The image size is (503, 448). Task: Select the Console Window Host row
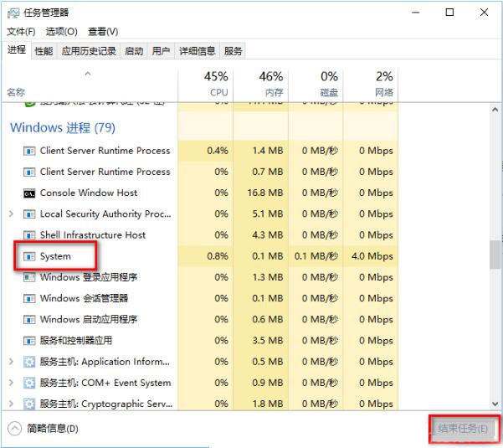[x=201, y=193]
